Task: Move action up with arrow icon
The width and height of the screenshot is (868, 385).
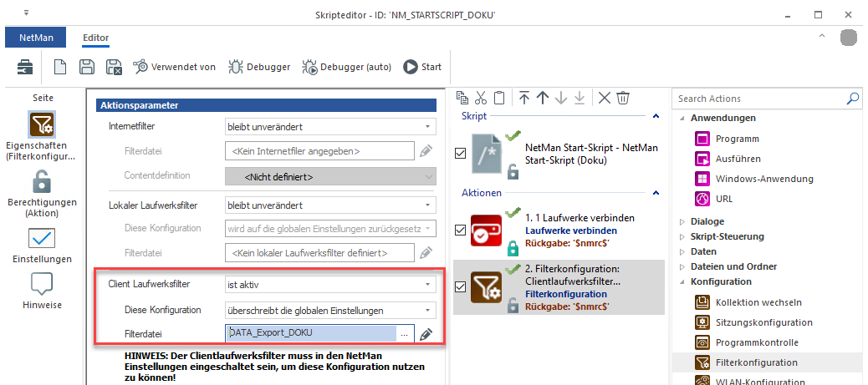Action: click(x=542, y=98)
